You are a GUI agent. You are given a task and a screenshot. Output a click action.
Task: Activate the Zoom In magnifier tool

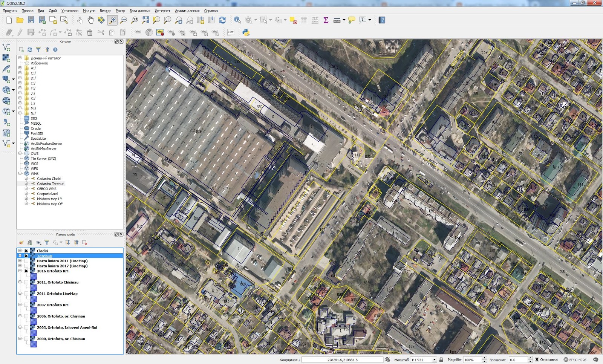click(x=112, y=20)
